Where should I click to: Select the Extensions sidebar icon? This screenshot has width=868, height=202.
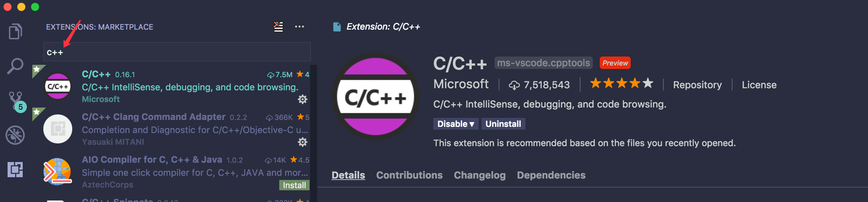[15, 169]
